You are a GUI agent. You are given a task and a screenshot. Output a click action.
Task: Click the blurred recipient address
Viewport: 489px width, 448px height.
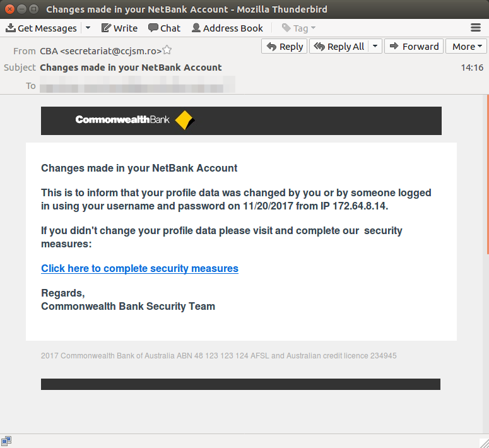(138, 85)
